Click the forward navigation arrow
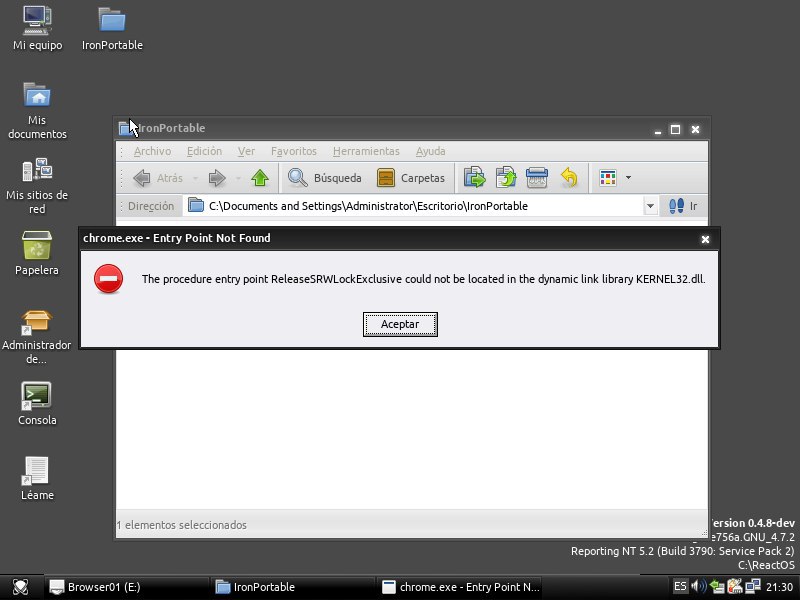Image resolution: width=800 pixels, height=600 pixels. (217, 178)
